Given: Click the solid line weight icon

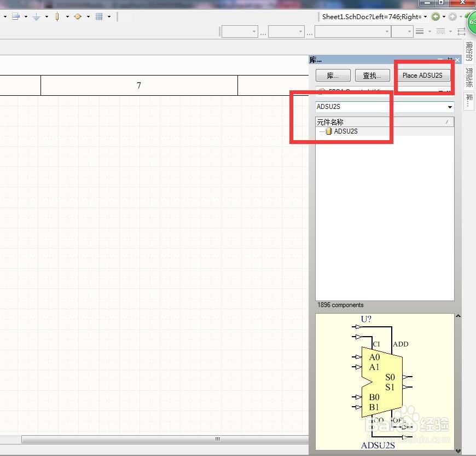Looking at the screenshot, I should (x=420, y=31).
